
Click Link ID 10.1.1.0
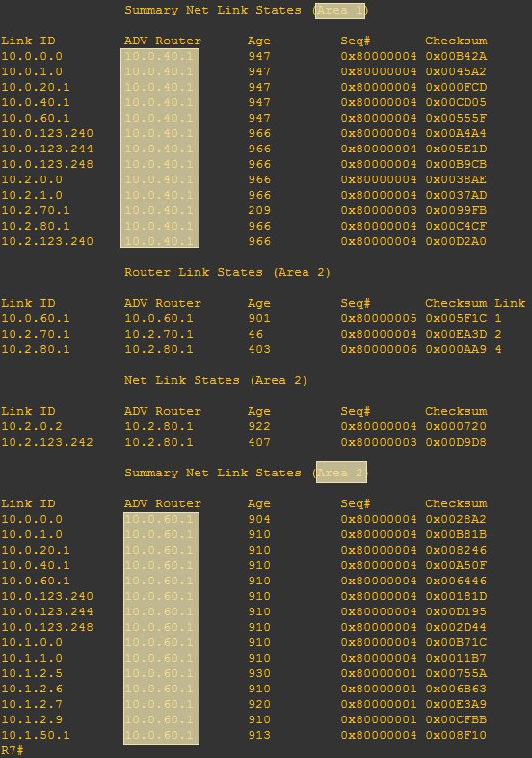coord(32,659)
